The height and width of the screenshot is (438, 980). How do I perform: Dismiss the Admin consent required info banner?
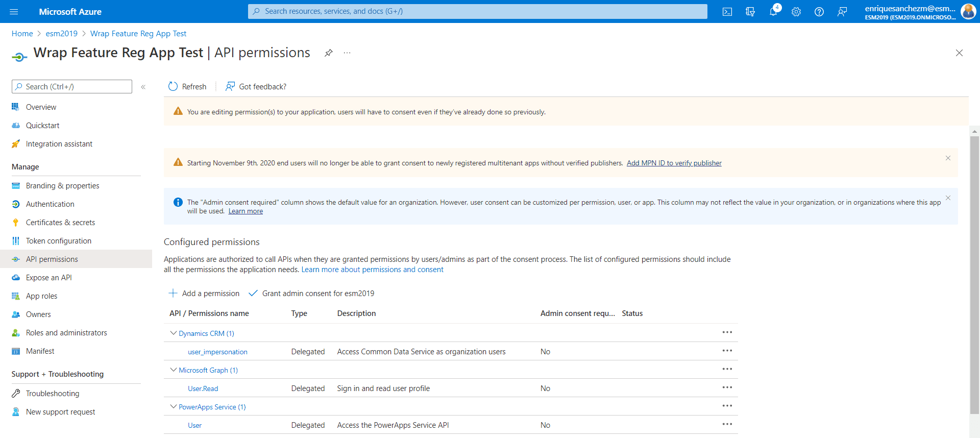coord(948,198)
